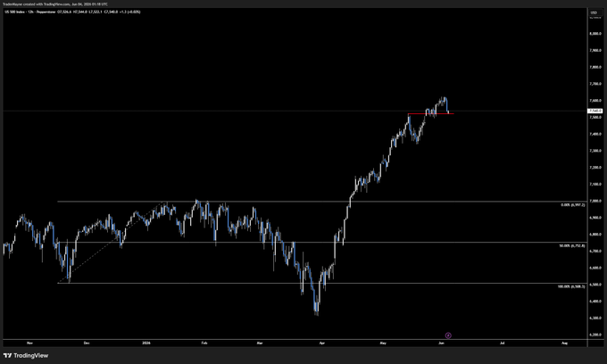Click the dashed Fibonacci trend line
The width and height of the screenshot is (607, 364).
click(x=112, y=243)
